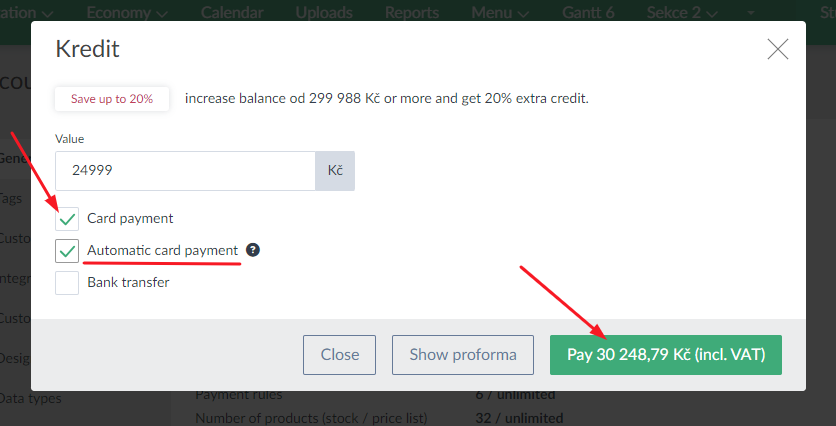Viewport: 836px width, 426px height.
Task: Click the Save up to 20% badge
Action: (112, 99)
